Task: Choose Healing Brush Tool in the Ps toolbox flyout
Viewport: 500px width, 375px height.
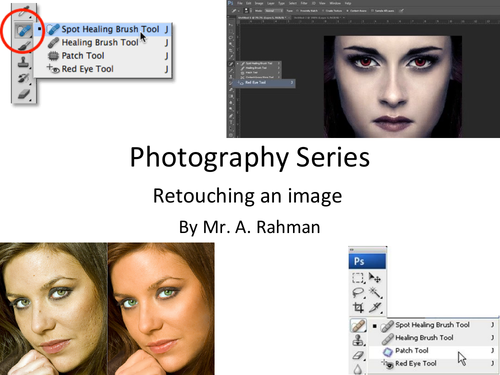Action: click(435, 338)
